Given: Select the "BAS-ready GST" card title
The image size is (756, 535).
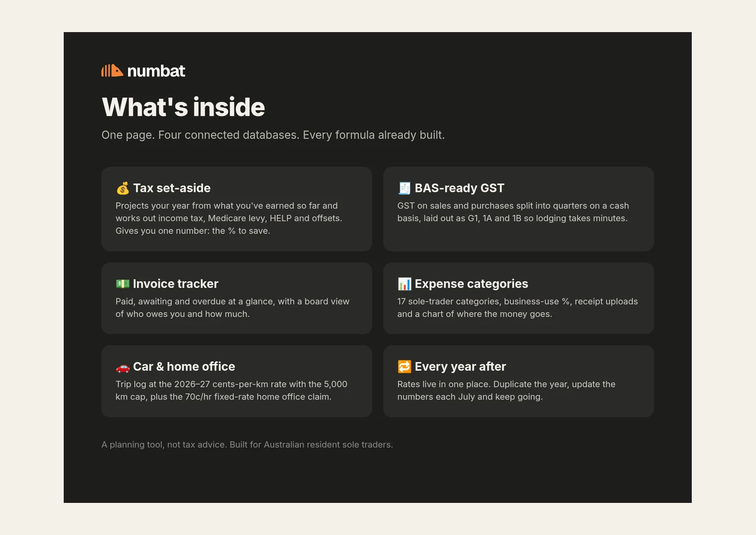Looking at the screenshot, I should click(x=459, y=188).
